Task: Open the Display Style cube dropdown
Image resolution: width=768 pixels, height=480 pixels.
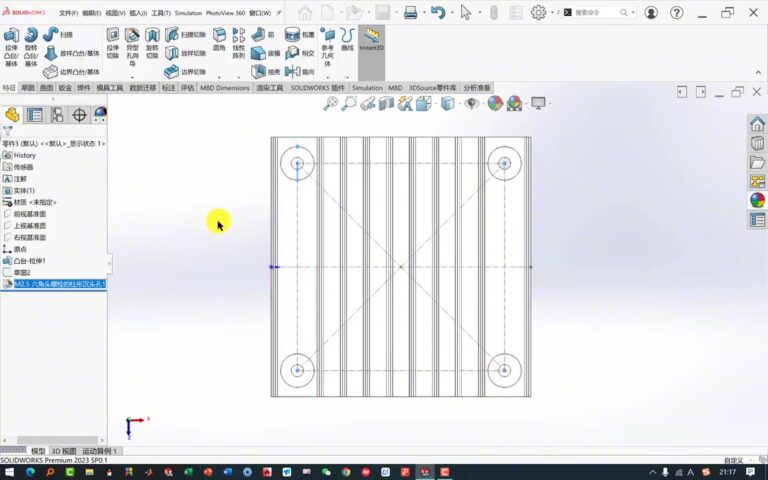Action: 448,103
